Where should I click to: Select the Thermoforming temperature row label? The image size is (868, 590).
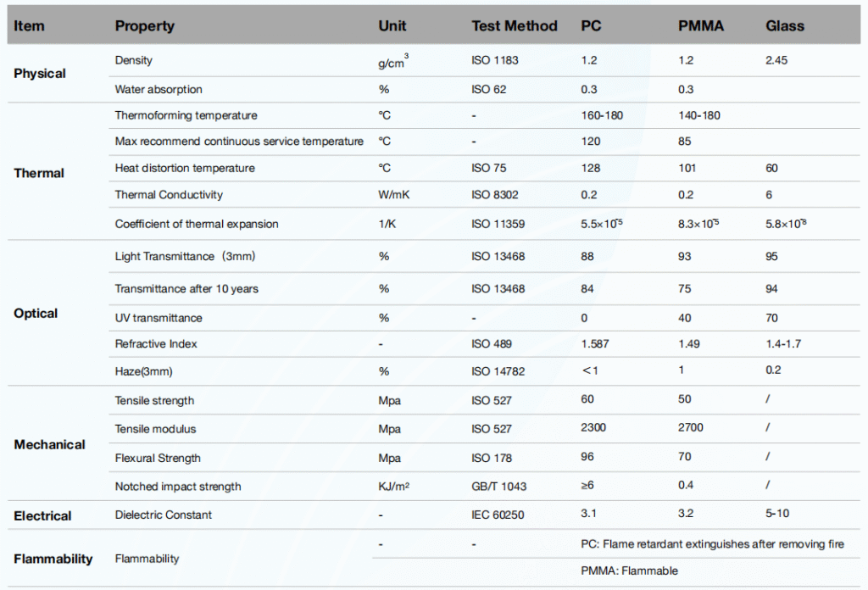[186, 115]
